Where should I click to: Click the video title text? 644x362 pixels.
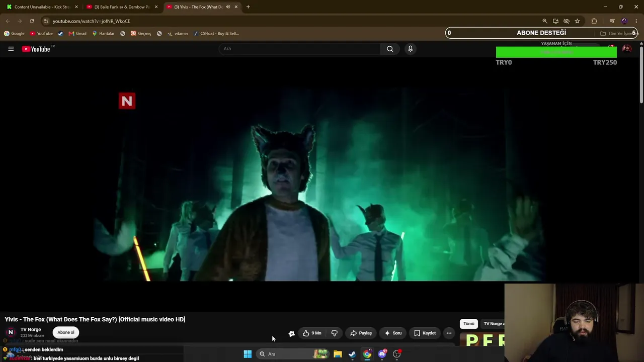(x=95, y=319)
